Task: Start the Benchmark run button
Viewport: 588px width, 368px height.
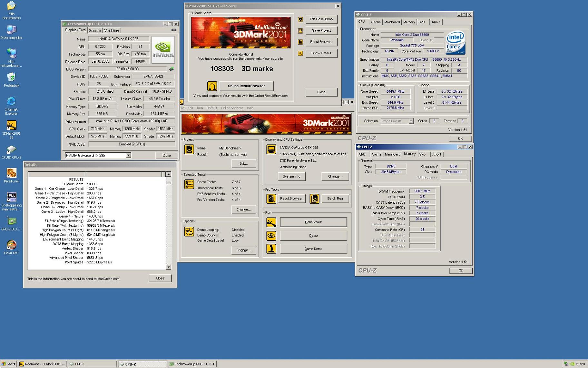Action: (x=313, y=222)
